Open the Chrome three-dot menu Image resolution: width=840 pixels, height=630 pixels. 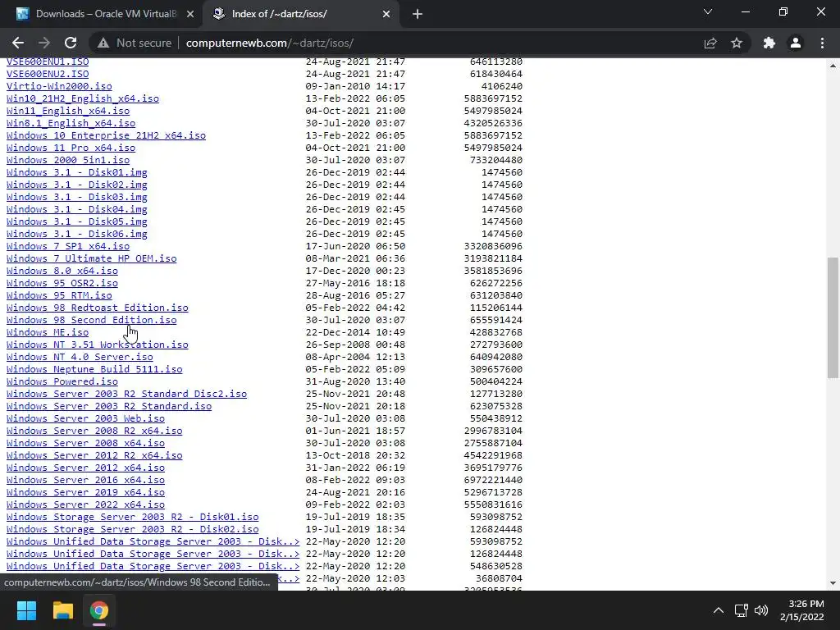click(822, 43)
